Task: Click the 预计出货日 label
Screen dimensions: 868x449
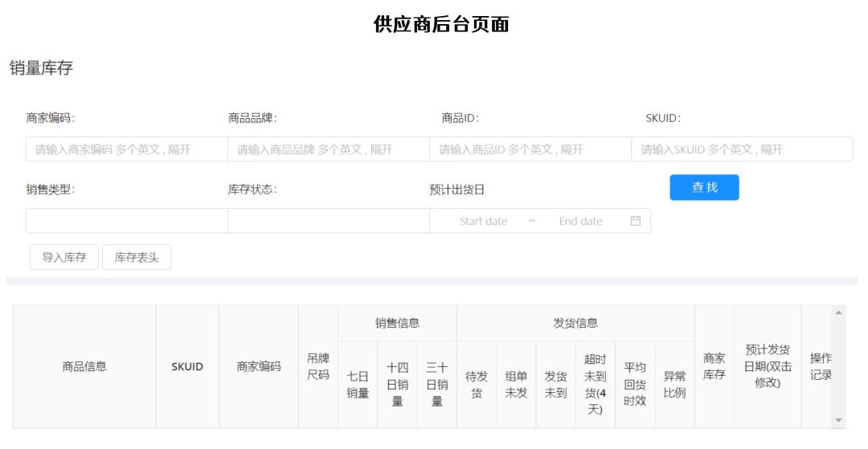Action: [x=457, y=190]
